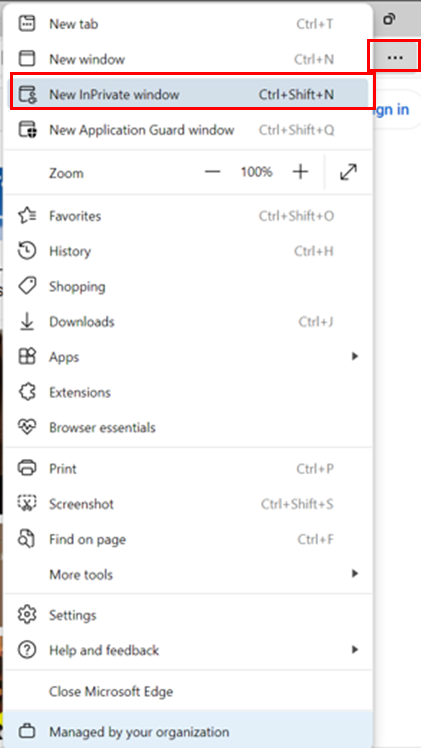The image size is (421, 748).
Task: Click the Apps grid icon
Action: pos(27,357)
